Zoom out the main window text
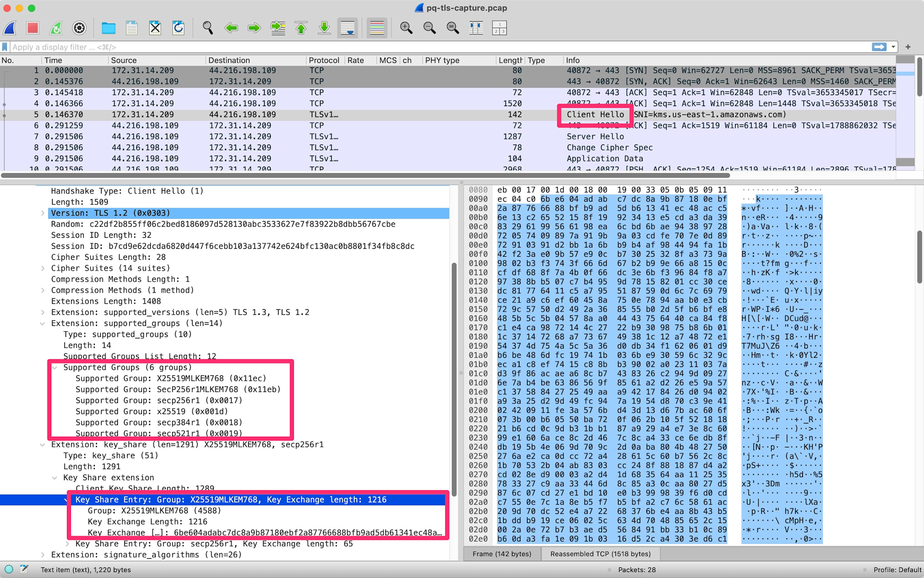The width and height of the screenshot is (924, 578). click(x=430, y=28)
